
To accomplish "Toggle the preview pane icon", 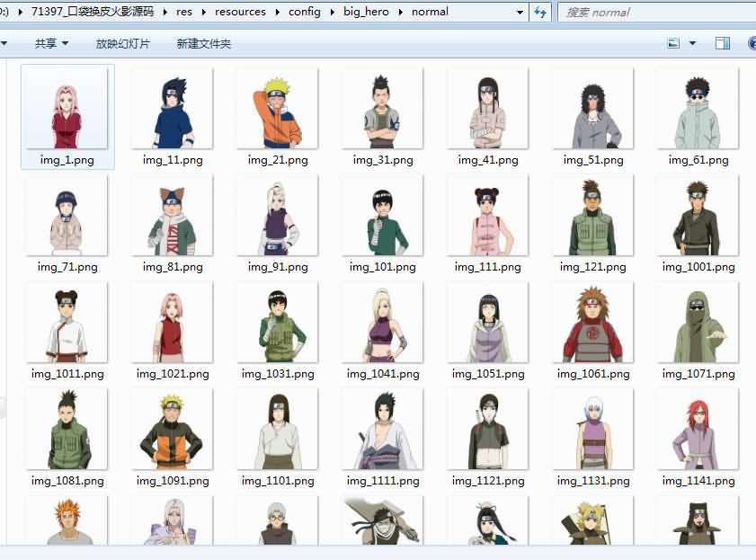I will (x=722, y=43).
